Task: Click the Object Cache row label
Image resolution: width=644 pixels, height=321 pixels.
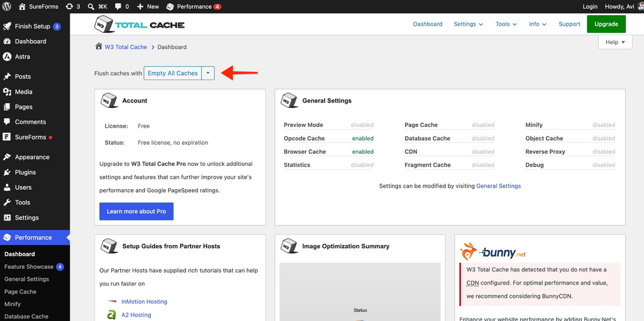Action: [x=544, y=138]
